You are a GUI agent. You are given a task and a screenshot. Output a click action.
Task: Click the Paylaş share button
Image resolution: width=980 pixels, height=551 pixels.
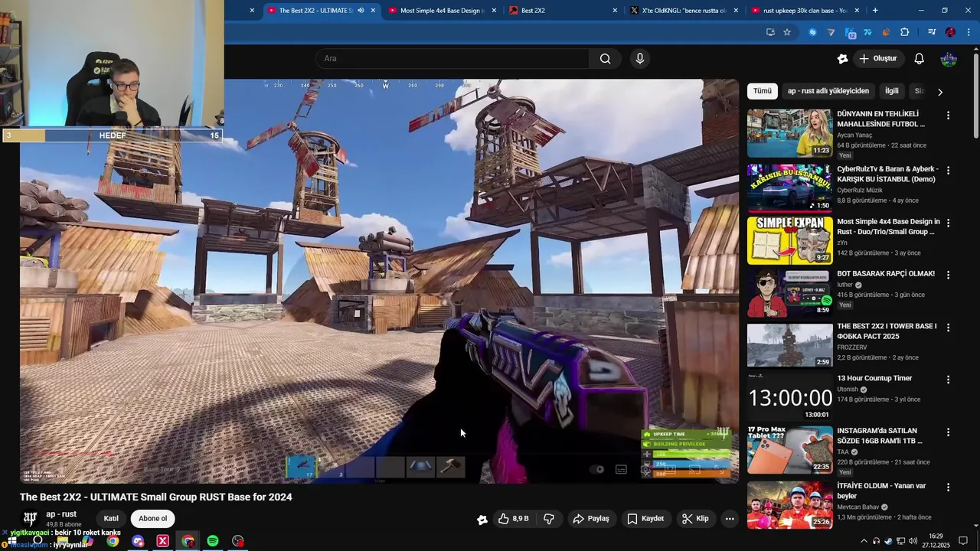pyautogui.click(x=591, y=519)
